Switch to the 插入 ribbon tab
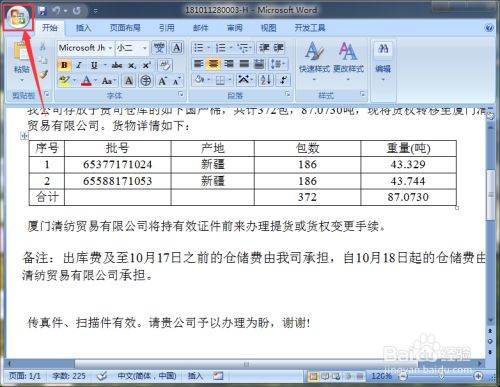500x387 pixels. click(83, 28)
